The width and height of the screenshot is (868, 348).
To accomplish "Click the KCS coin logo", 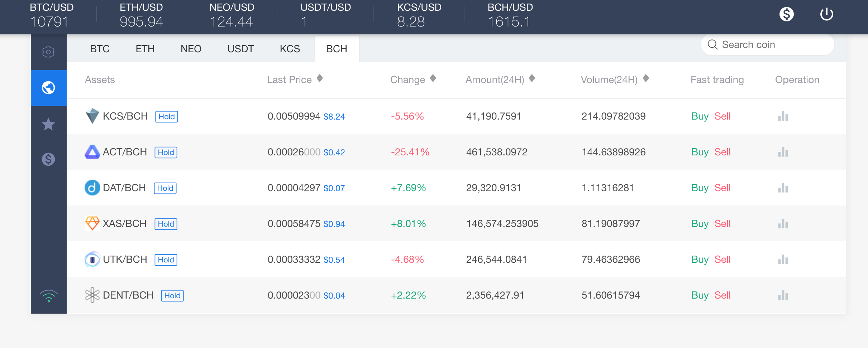I will pyautogui.click(x=92, y=116).
